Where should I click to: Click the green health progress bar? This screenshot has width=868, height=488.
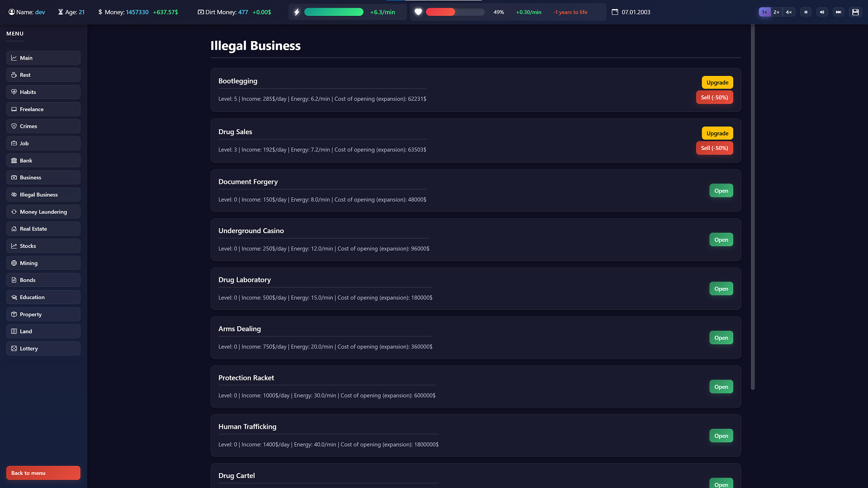point(334,12)
